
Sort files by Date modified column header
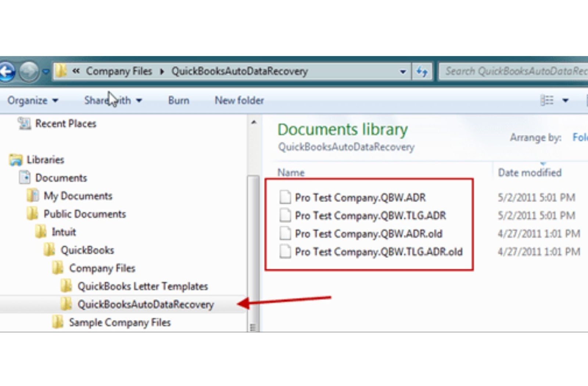[530, 172]
